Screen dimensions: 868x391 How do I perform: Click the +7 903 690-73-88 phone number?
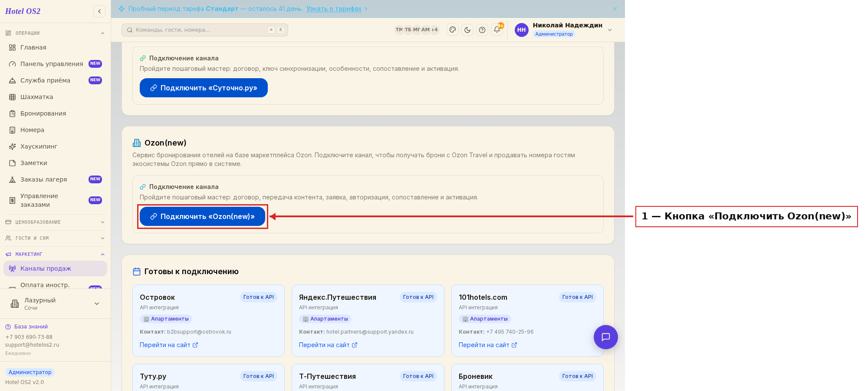click(x=29, y=337)
